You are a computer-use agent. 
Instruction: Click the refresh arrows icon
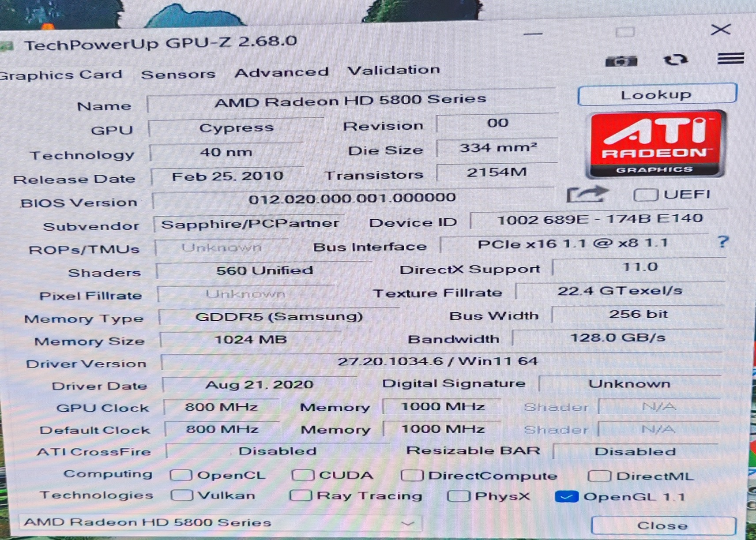click(675, 60)
